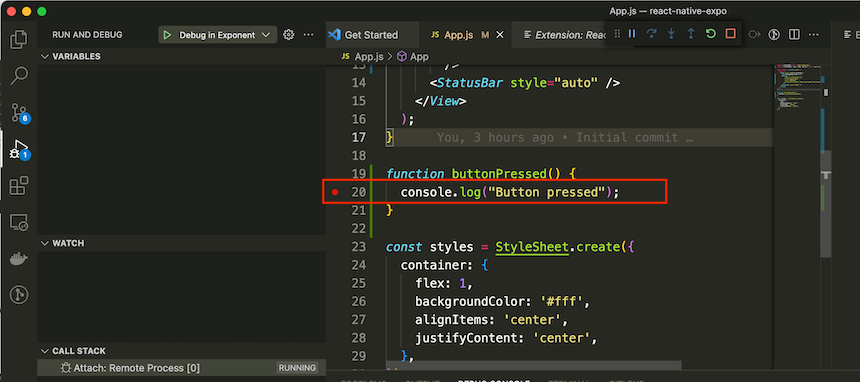Open the Search view icon
Viewport: 860px width, 382px height.
(x=19, y=76)
